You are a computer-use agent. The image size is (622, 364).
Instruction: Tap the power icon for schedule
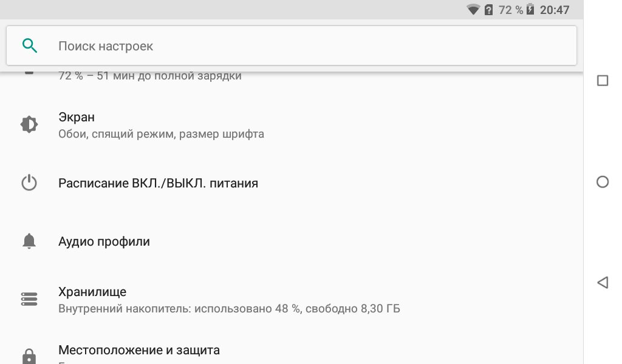point(29,183)
